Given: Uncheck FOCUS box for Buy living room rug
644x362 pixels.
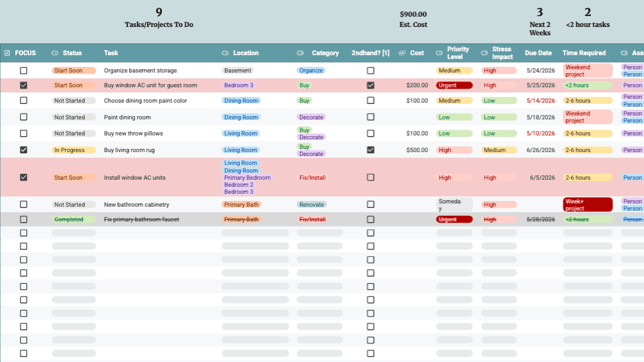Looking at the screenshot, I should click(x=23, y=150).
